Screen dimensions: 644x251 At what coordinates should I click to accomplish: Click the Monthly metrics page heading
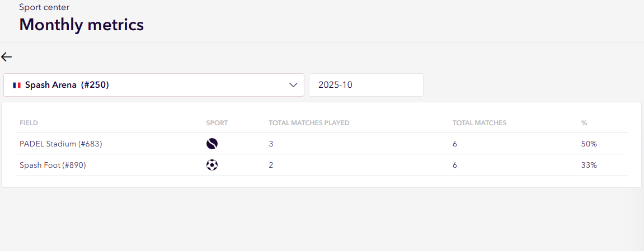pyautogui.click(x=82, y=25)
